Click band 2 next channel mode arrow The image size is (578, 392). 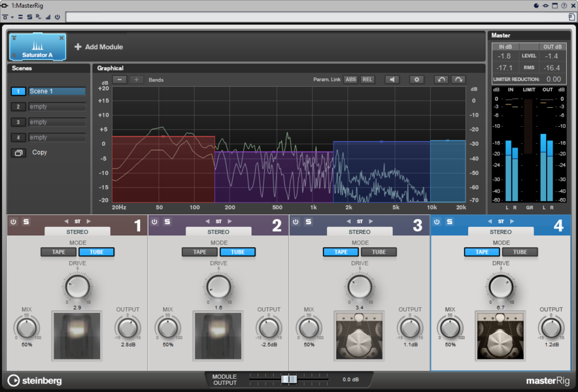[x=229, y=221]
